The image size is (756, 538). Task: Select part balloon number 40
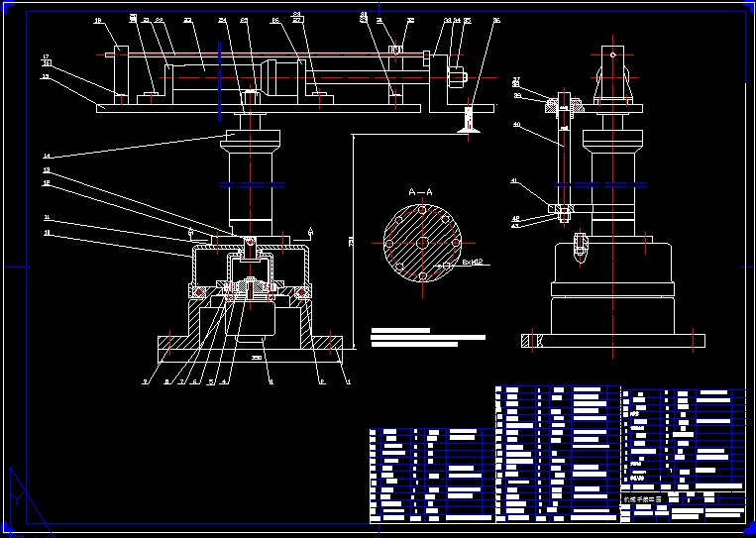coord(516,125)
